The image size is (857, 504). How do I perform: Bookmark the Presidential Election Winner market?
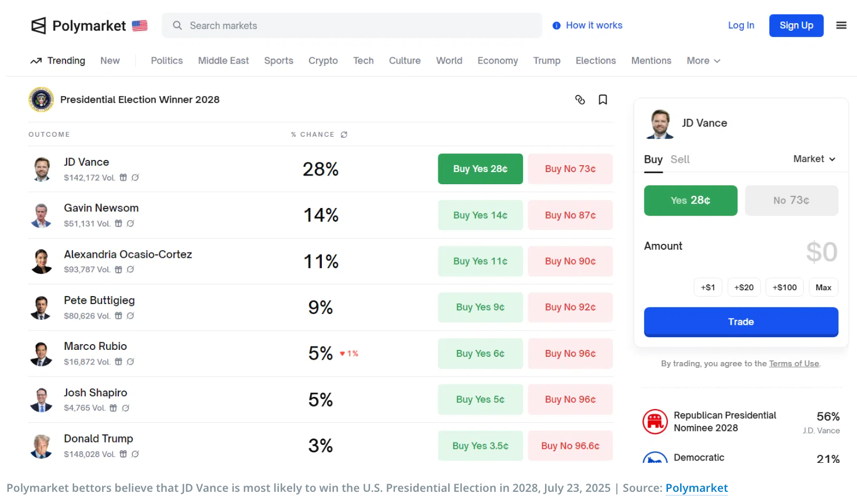(603, 100)
